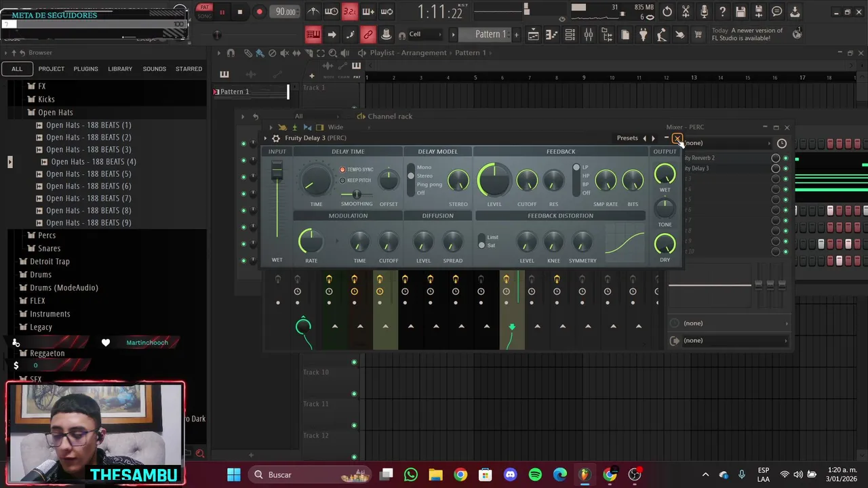Switch to the SOUNDS browser tab
Image resolution: width=868 pixels, height=488 pixels.
coord(155,69)
